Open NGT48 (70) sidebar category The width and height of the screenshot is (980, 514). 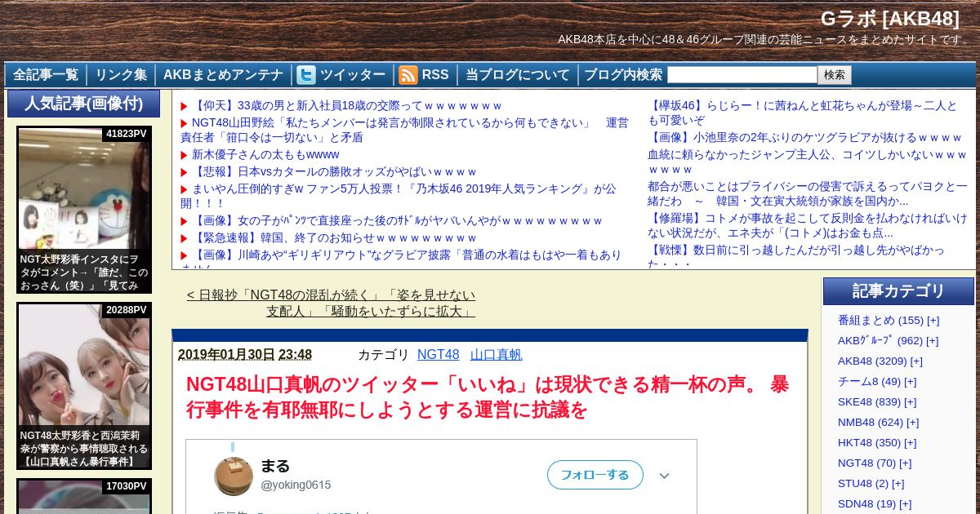pos(866,463)
